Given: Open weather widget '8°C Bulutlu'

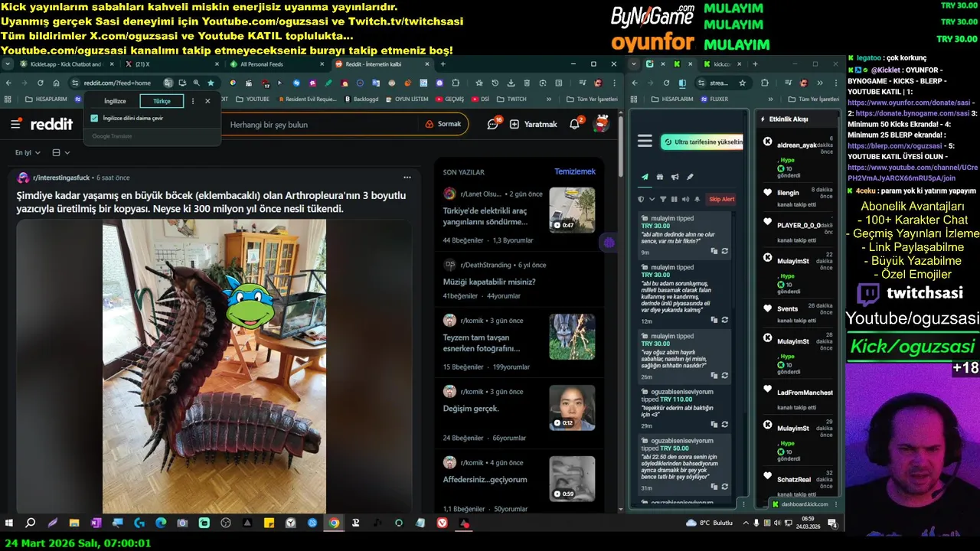Looking at the screenshot, I should point(710,523).
